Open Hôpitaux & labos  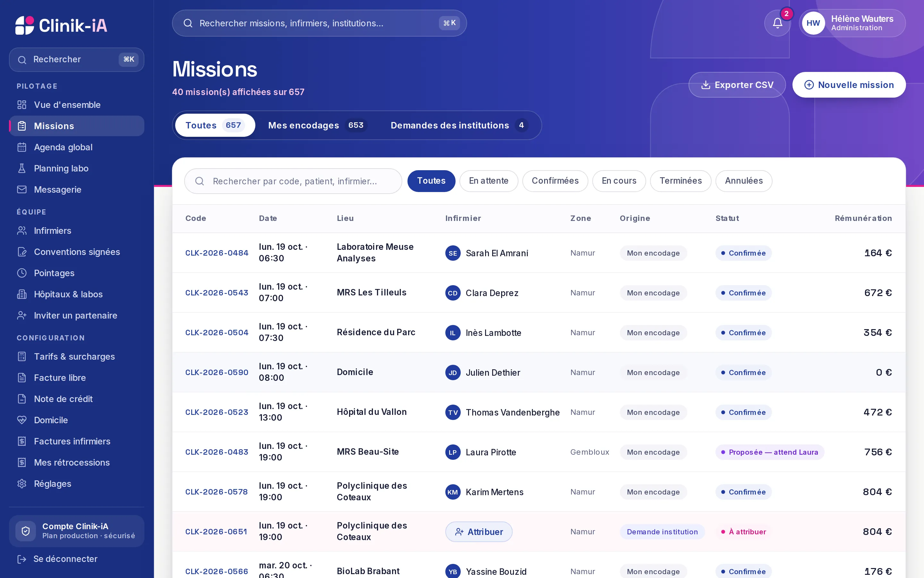pyautogui.click(x=76, y=294)
